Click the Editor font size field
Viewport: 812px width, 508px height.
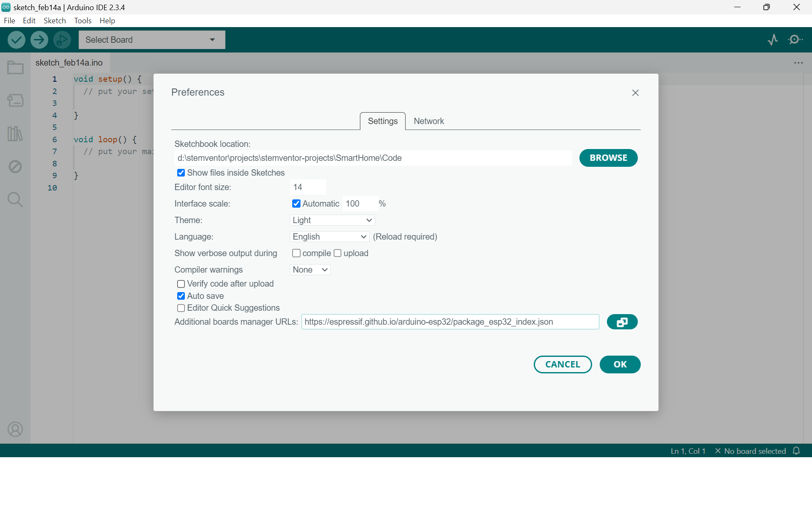tap(308, 187)
